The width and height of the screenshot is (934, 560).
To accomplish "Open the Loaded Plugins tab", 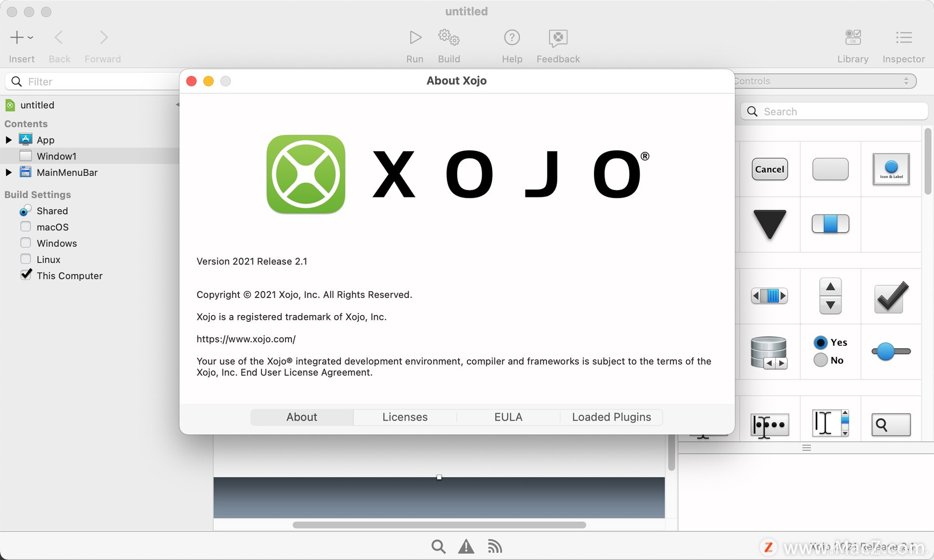I will 611,417.
